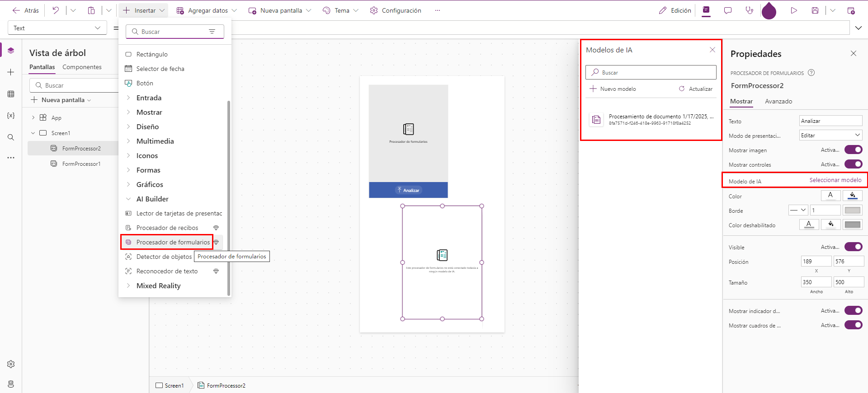This screenshot has height=393, width=868.
Task: Collapse the Screen1 node in the tree view
Action: point(33,133)
